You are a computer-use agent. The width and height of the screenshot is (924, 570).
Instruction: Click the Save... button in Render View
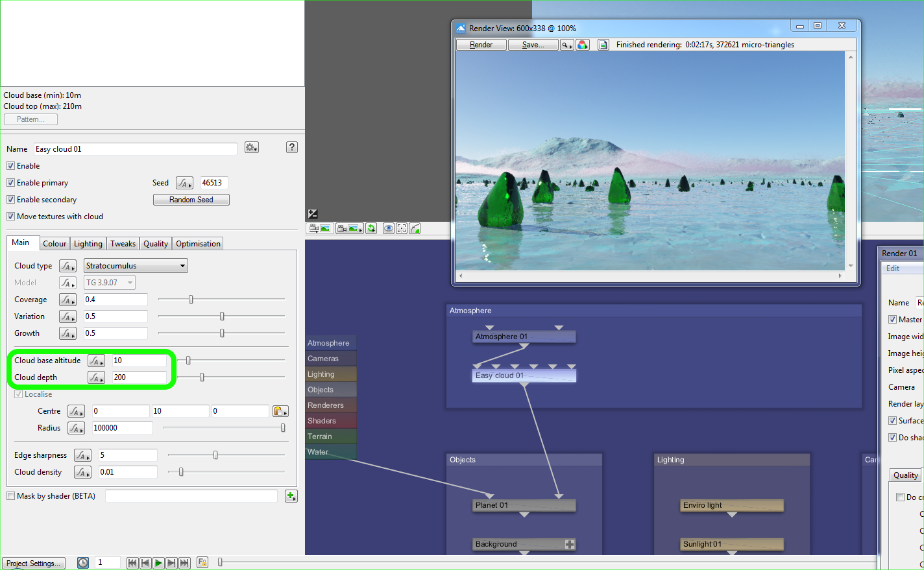point(533,45)
